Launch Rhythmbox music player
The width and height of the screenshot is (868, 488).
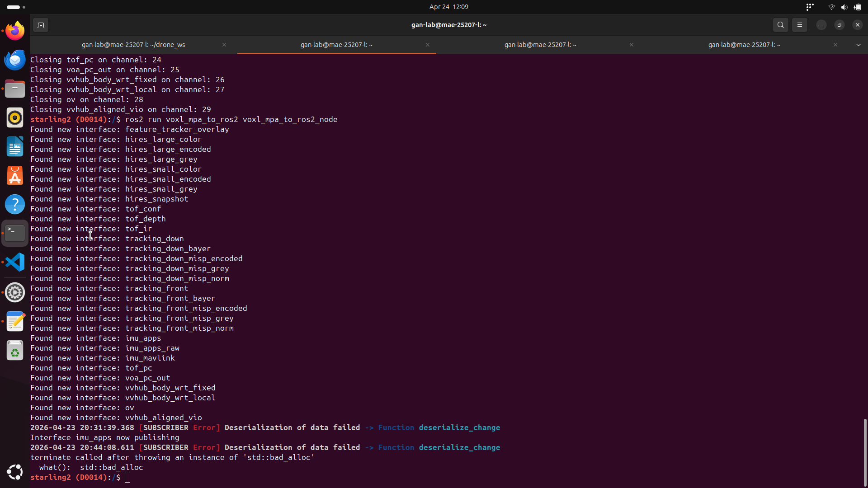click(x=15, y=117)
